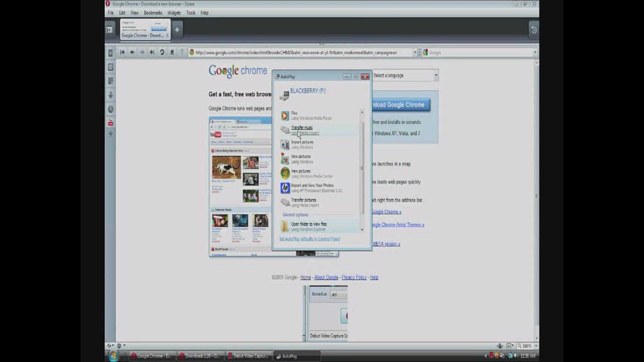Click the Windows Start orb
This screenshot has width=644, height=362.
click(113, 356)
